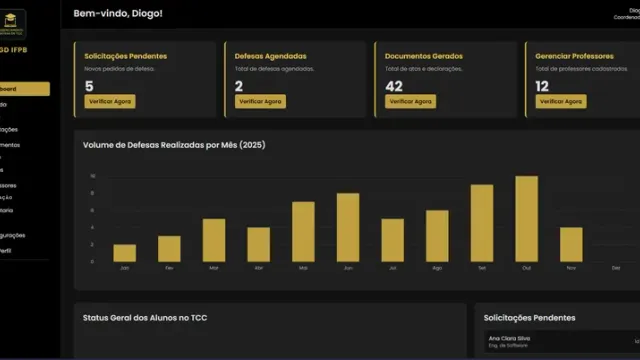640x360 pixels.
Task: Open Perfil in the sidebar
Action: (x=6, y=251)
